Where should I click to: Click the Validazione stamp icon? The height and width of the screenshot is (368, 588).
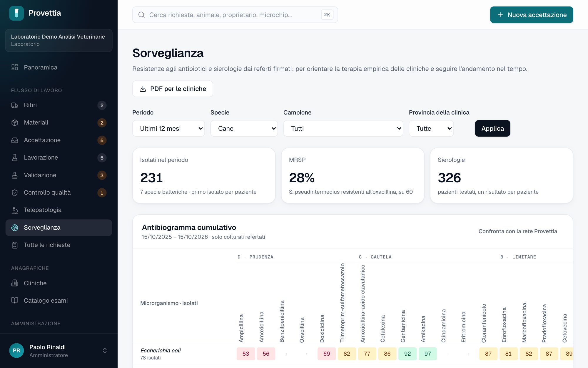(x=15, y=175)
